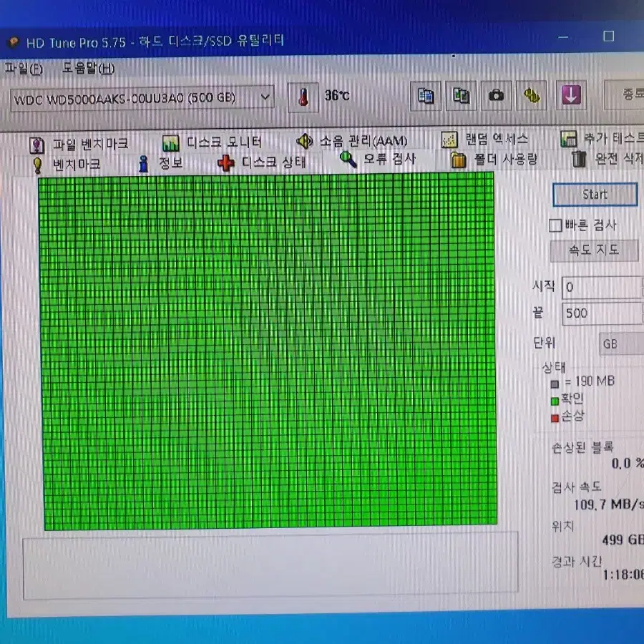Image resolution: width=644 pixels, height=644 pixels.
Task: Switch to the 완전 삭제 tab
Action: coord(608,159)
